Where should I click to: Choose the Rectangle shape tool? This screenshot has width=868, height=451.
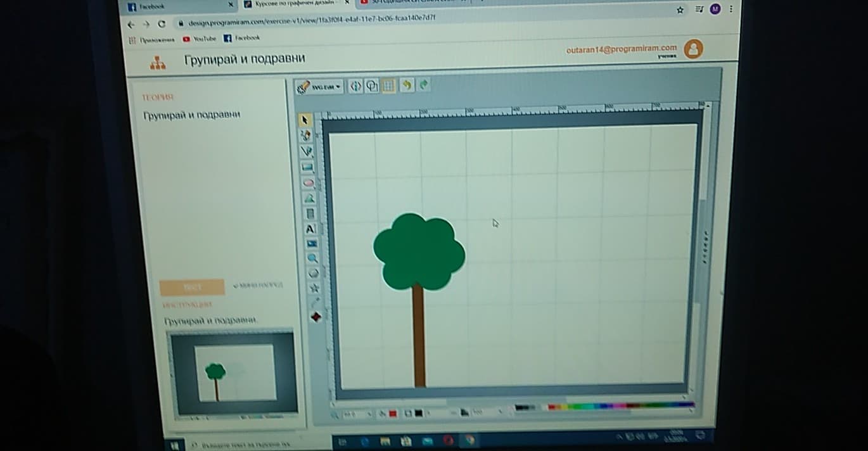pos(307,167)
